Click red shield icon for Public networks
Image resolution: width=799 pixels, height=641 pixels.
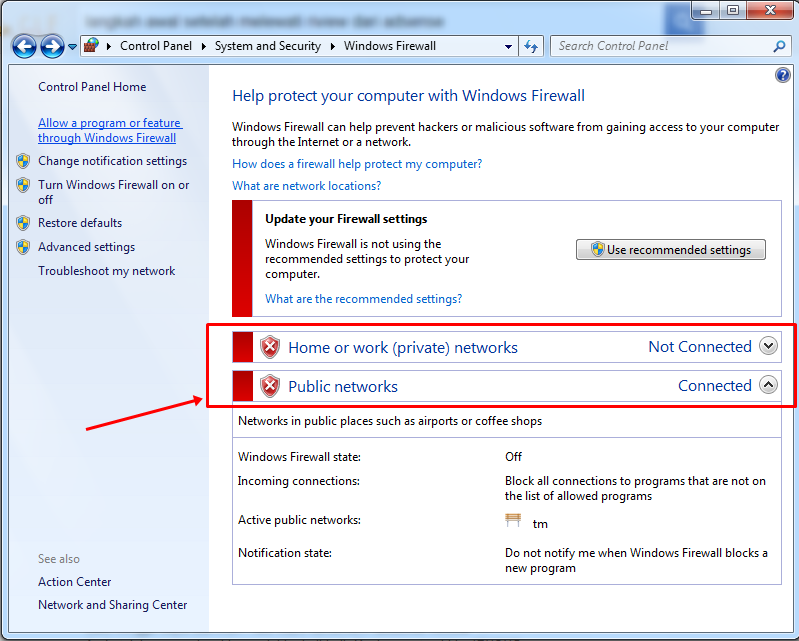point(270,386)
